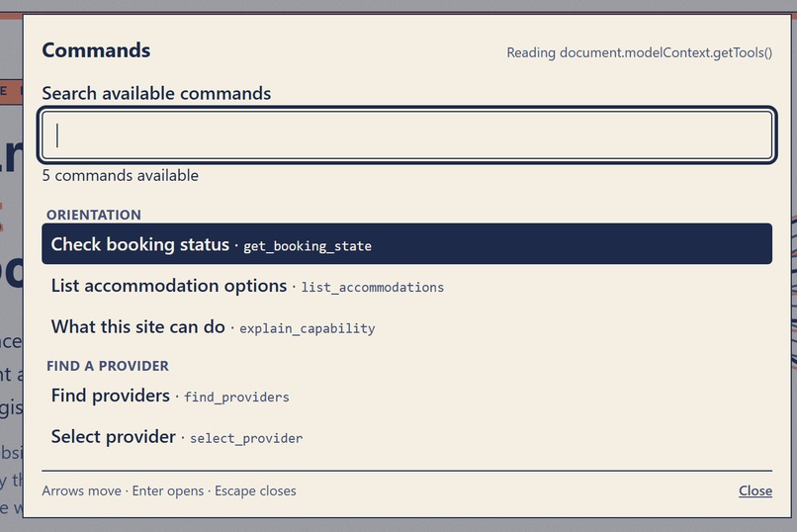The width and height of the screenshot is (797, 532).
Task: Open the List accommodation options command
Action: coord(406,286)
